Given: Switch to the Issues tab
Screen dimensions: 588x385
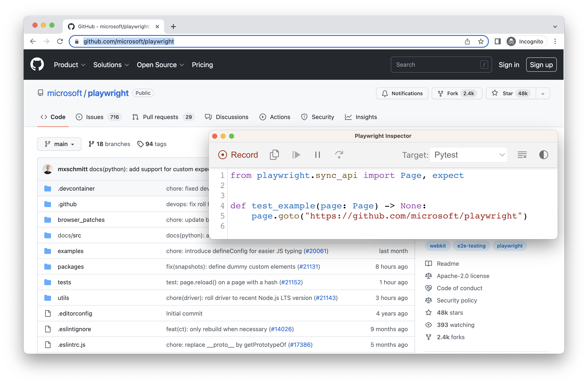Looking at the screenshot, I should coord(98,117).
